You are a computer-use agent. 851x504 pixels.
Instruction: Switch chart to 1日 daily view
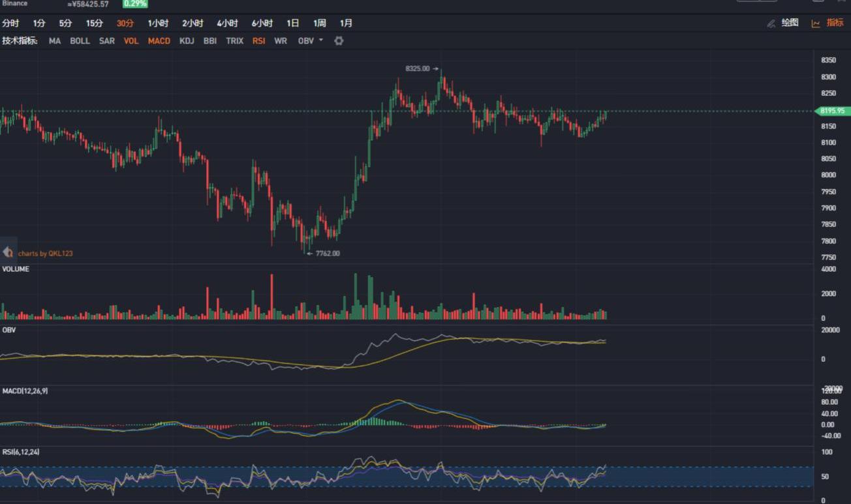pyautogui.click(x=293, y=23)
